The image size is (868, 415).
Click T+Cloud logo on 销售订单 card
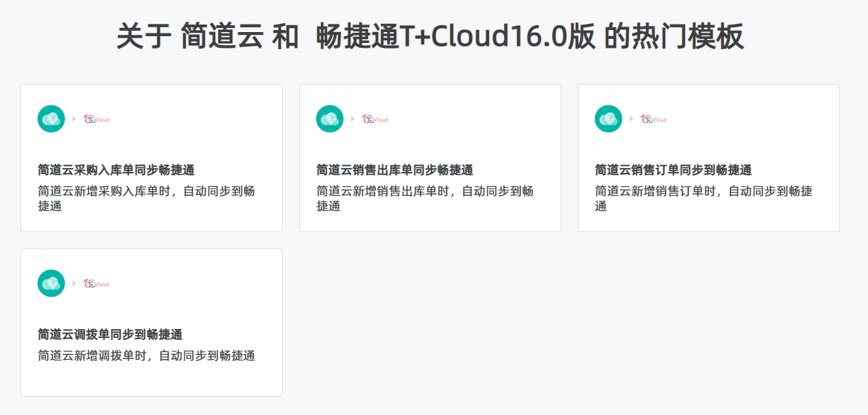point(654,119)
